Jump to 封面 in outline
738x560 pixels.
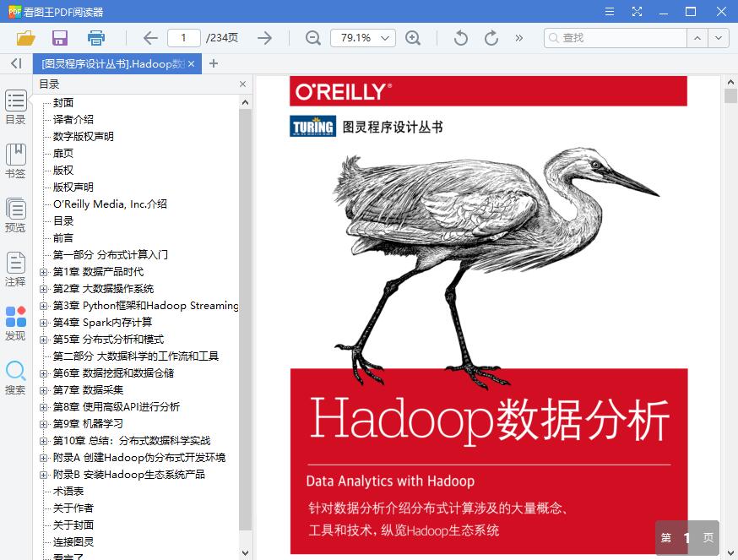[x=63, y=103]
